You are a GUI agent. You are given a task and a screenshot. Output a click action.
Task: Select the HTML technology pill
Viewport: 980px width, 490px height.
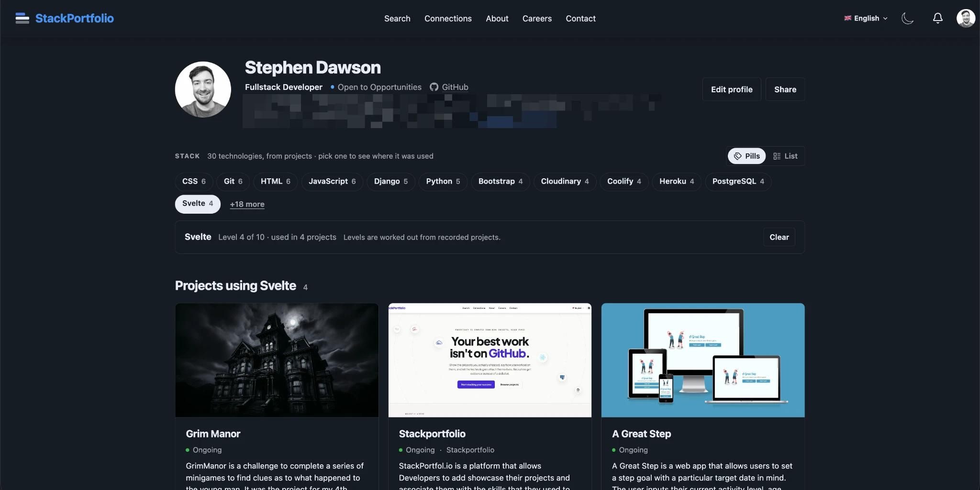[x=275, y=182]
